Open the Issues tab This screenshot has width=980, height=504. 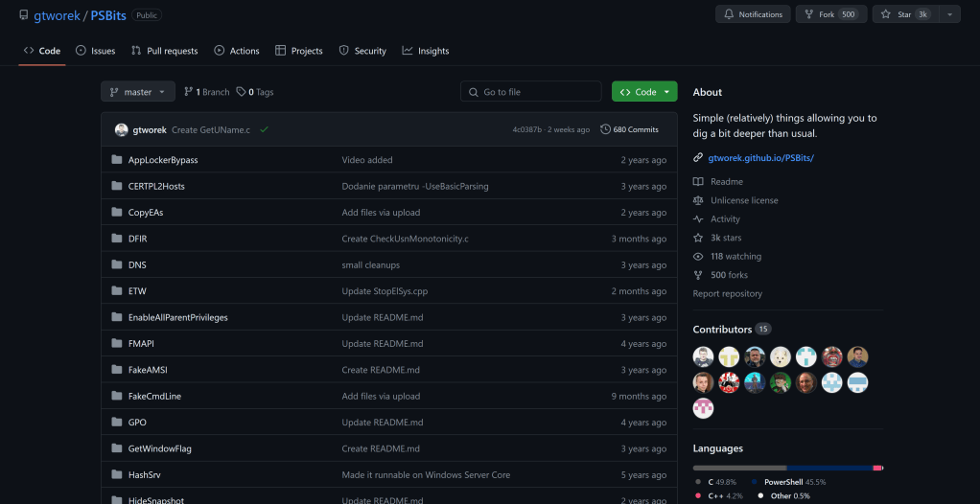tap(96, 51)
